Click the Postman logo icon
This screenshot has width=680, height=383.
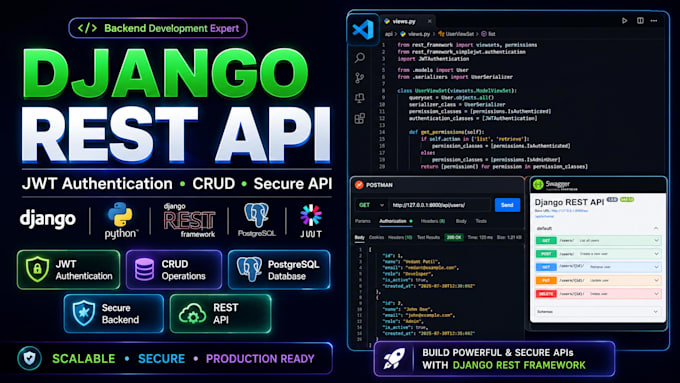pos(359,185)
